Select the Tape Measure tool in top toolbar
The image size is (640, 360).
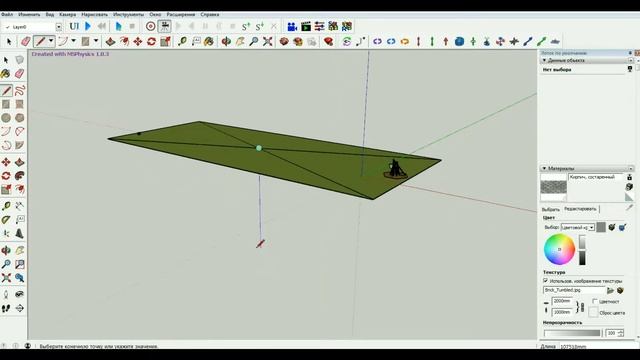(182, 42)
